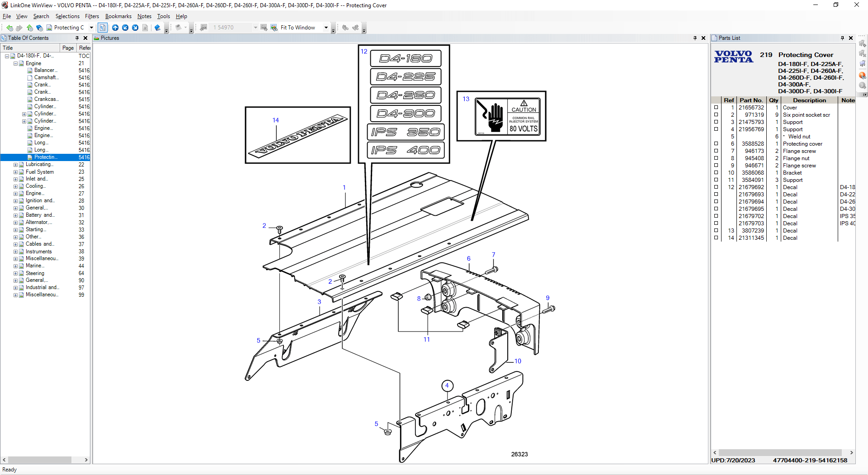Click the greyed note tag icon

pyautogui.click(x=178, y=28)
